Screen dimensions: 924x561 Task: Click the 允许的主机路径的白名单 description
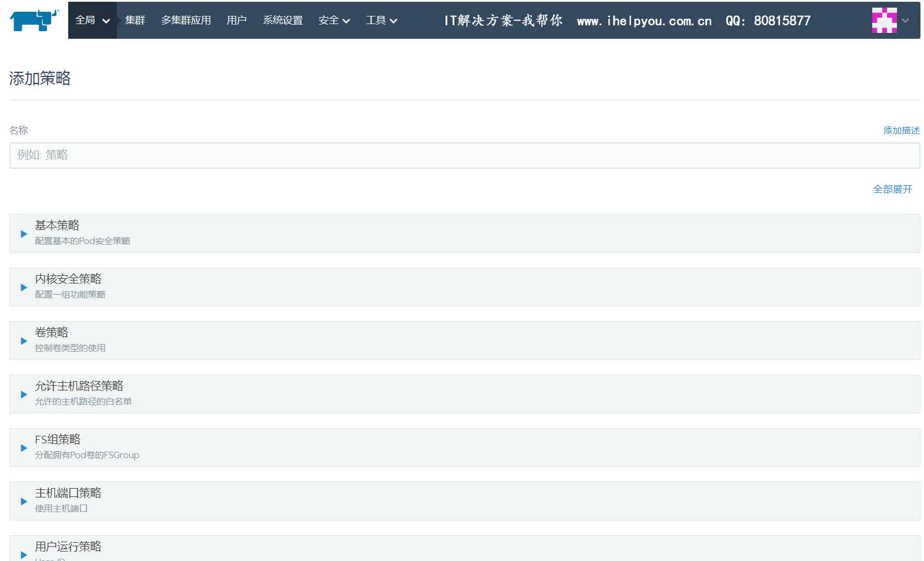pos(83,402)
